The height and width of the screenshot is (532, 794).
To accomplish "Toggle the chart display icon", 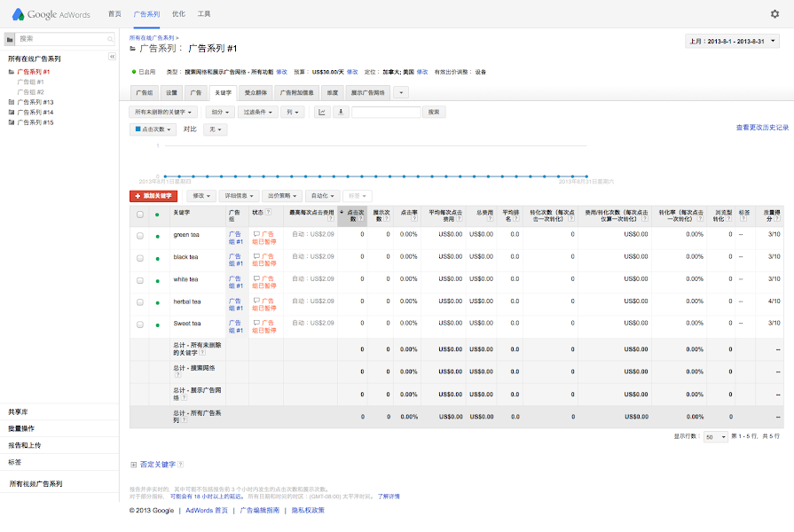I will [x=322, y=112].
